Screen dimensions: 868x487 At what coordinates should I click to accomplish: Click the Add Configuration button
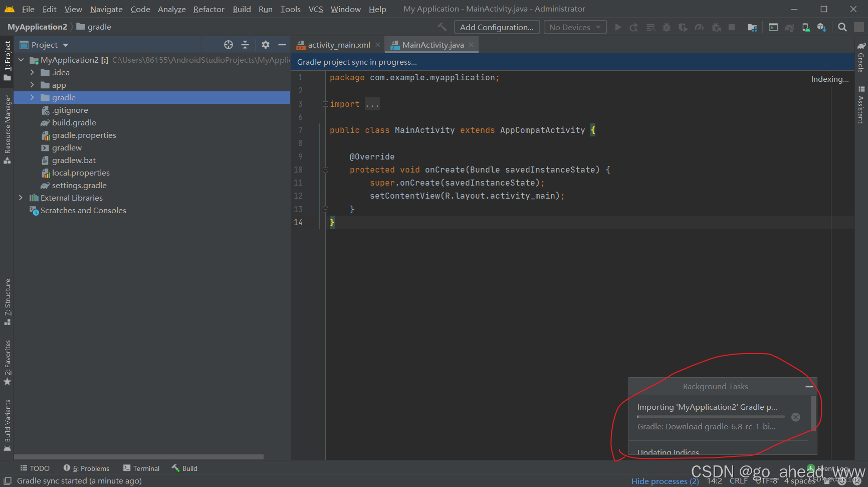[496, 27]
